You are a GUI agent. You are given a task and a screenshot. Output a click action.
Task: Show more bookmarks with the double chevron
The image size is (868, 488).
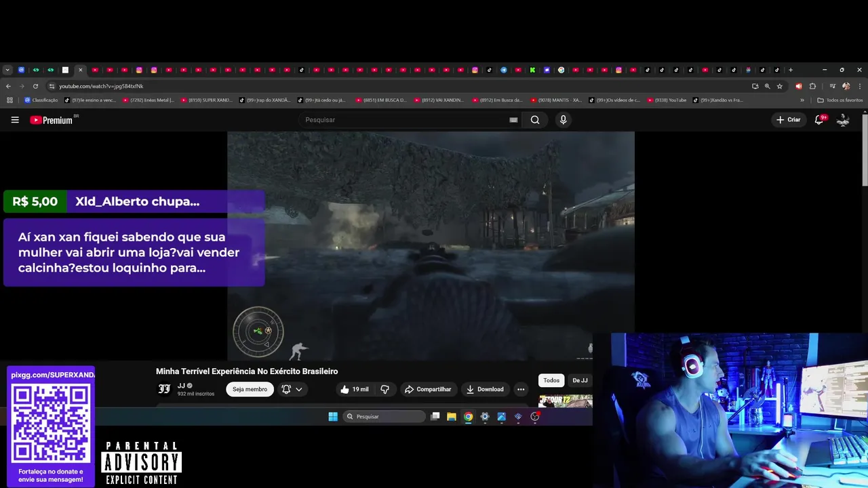point(802,100)
